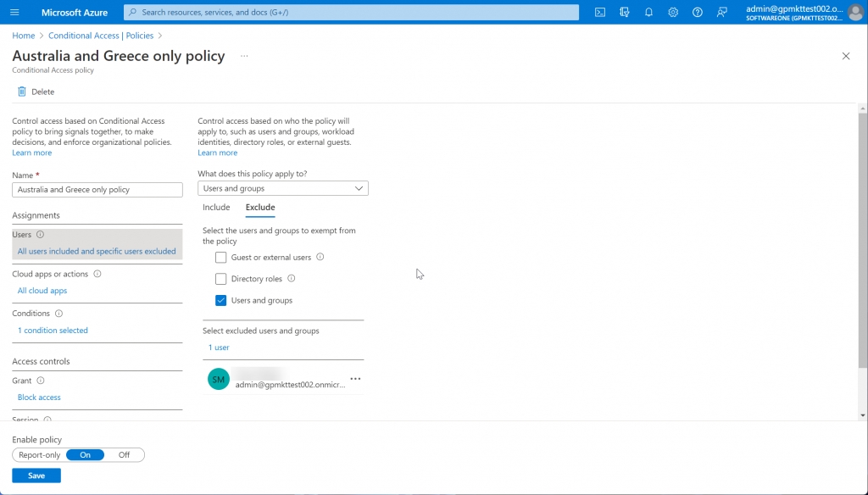The image size is (868, 495).
Task: Open Cloud Shell from the top bar
Action: tap(600, 12)
